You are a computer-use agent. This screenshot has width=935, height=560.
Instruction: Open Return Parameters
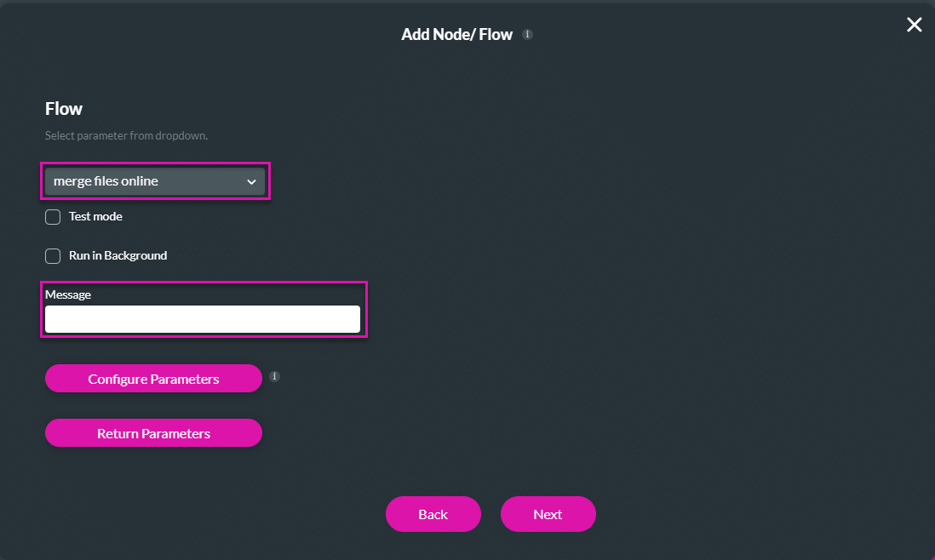(x=153, y=433)
